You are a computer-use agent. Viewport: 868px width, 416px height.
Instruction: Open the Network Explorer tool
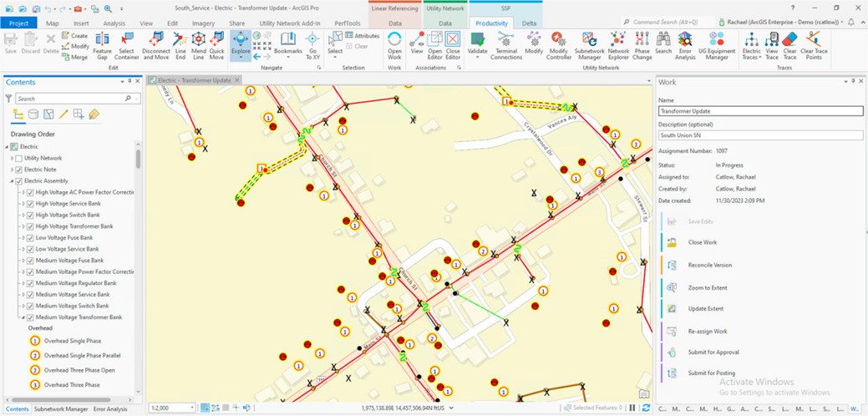click(x=618, y=43)
